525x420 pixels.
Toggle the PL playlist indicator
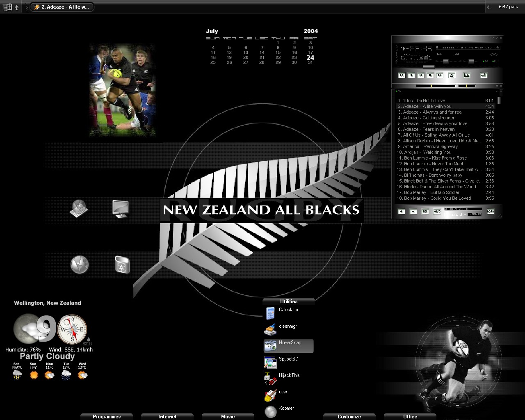click(x=495, y=61)
